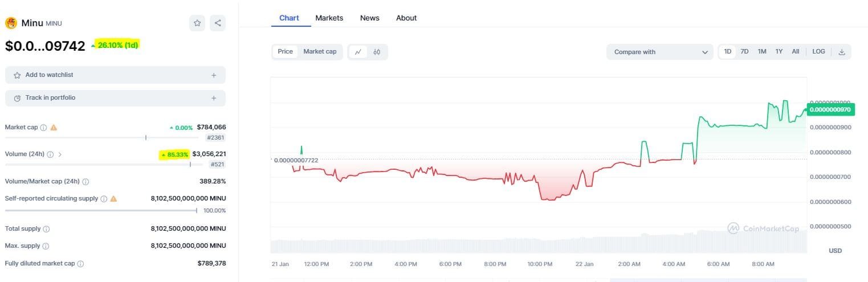Select All time range
Viewport: 868px width, 282px height.
pyautogui.click(x=796, y=52)
